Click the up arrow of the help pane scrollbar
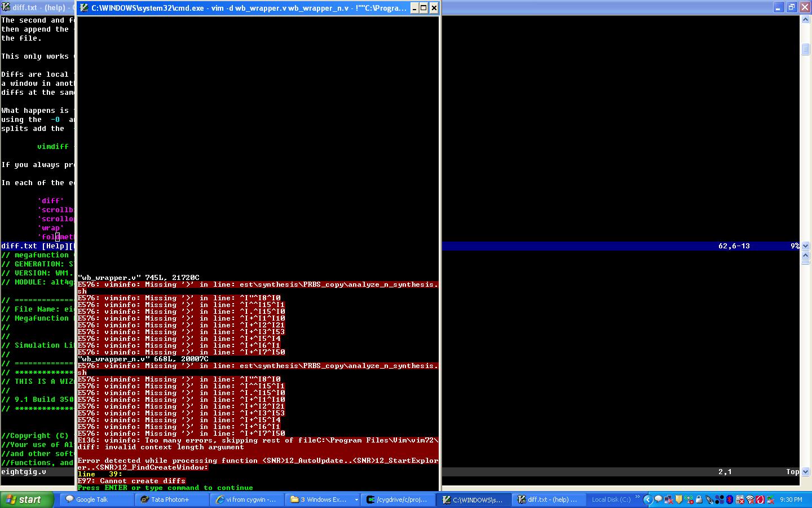The height and width of the screenshot is (508, 812). [805, 20]
